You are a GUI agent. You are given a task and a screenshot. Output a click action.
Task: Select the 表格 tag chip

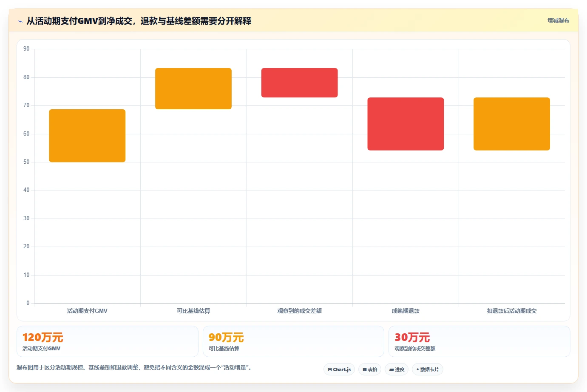(370, 369)
